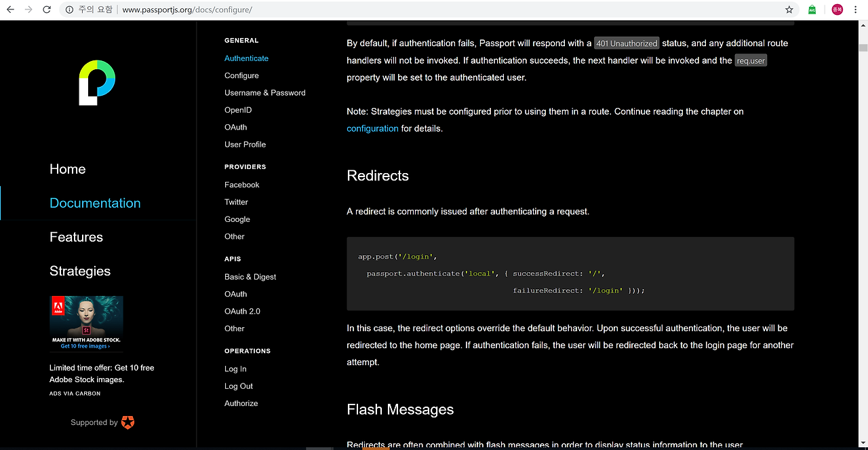Open the OAuth 2.0 API docs
The width and height of the screenshot is (868, 450).
click(242, 311)
